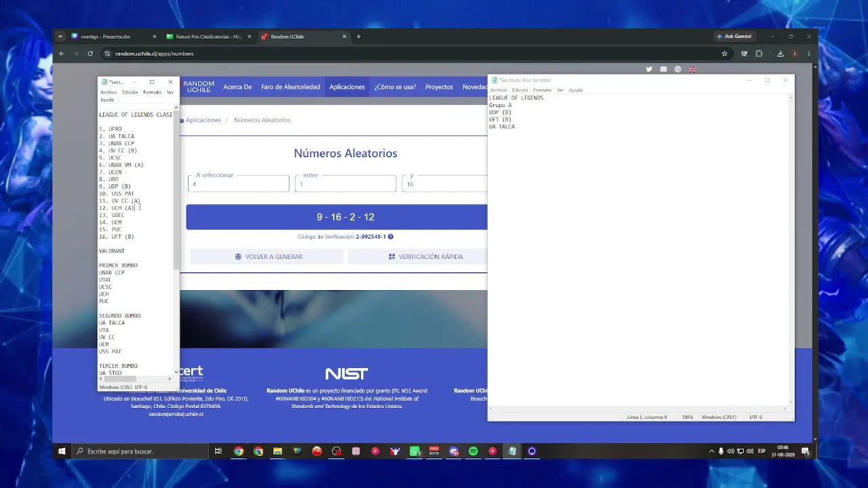The height and width of the screenshot is (488, 868).
Task: Open the Notepad icon on the taskbar
Action: point(513,451)
